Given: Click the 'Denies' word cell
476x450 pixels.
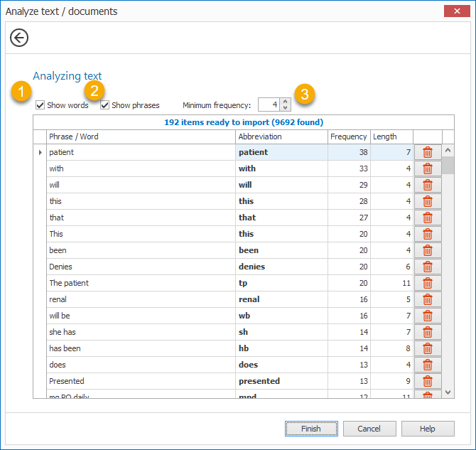Looking at the screenshot, I should click(x=141, y=267).
